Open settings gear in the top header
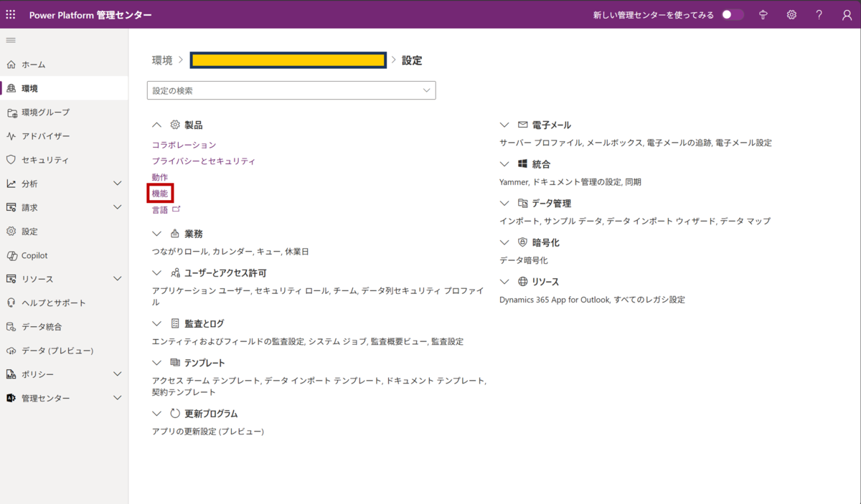The image size is (861, 504). point(791,14)
